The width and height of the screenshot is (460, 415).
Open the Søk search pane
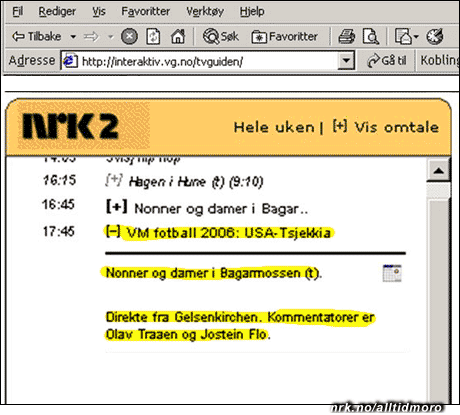coord(221,36)
